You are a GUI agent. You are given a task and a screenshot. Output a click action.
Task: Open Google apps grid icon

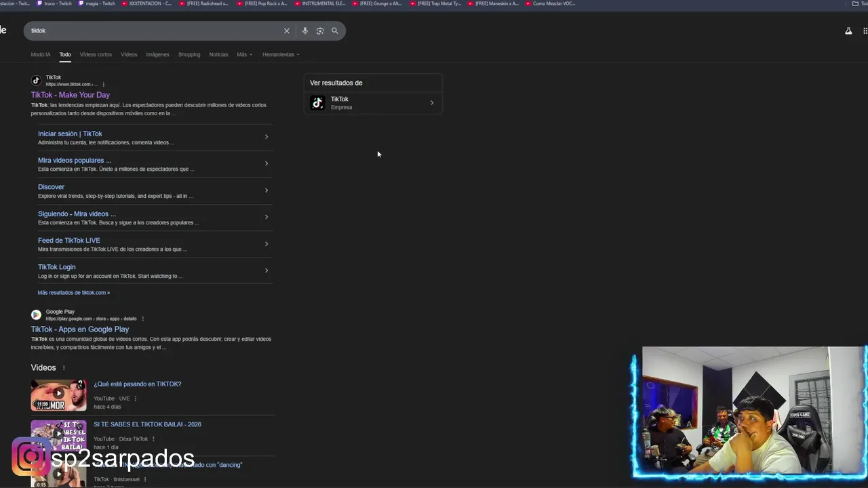pyautogui.click(x=865, y=30)
